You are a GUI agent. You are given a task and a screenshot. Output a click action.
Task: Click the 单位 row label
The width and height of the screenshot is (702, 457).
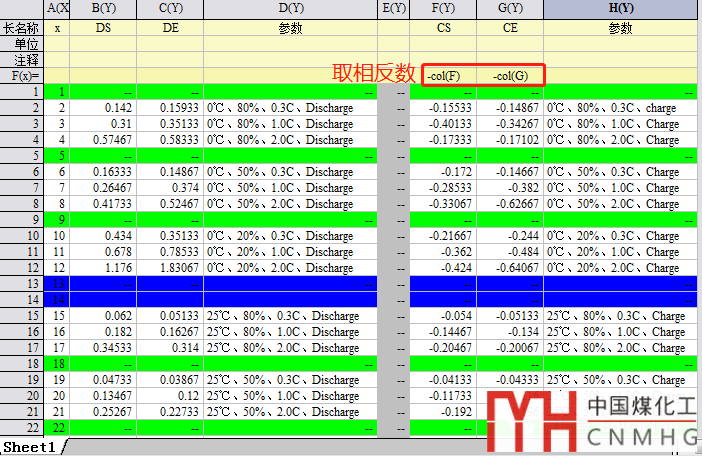pyautogui.click(x=23, y=44)
